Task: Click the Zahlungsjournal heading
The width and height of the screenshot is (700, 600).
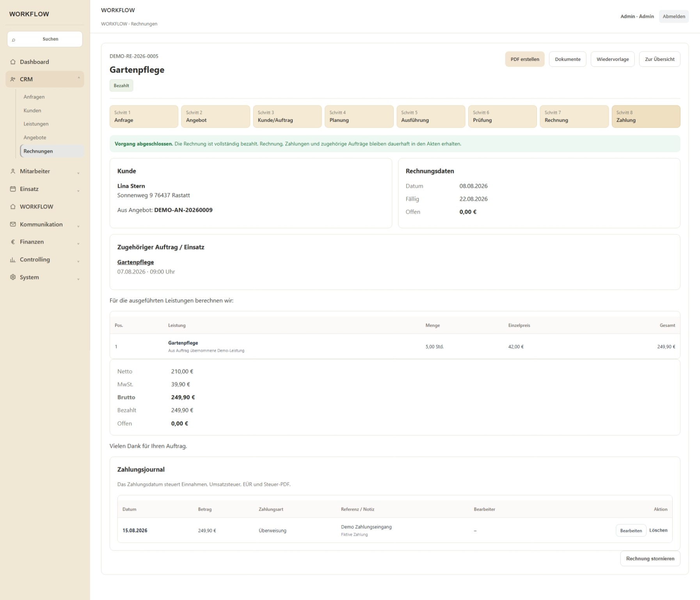Action: pos(141,470)
